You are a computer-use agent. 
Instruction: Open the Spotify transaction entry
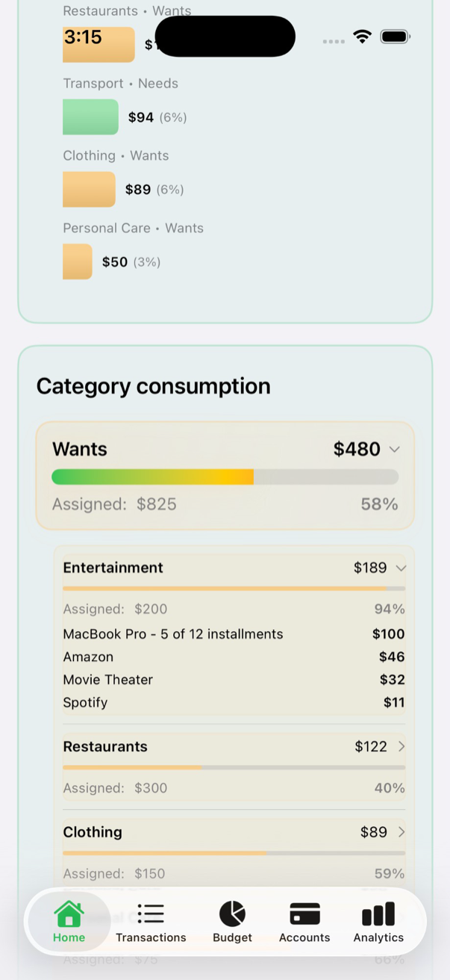[x=85, y=703]
